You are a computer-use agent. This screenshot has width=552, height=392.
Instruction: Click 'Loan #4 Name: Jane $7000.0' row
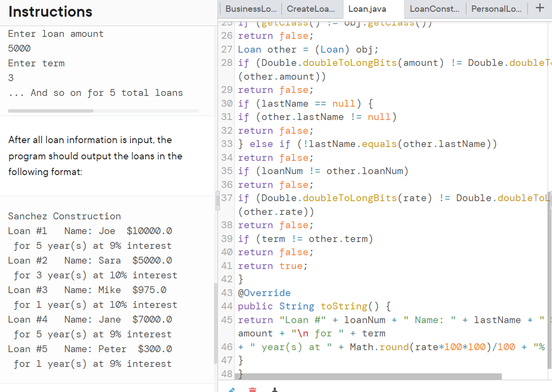click(x=90, y=320)
